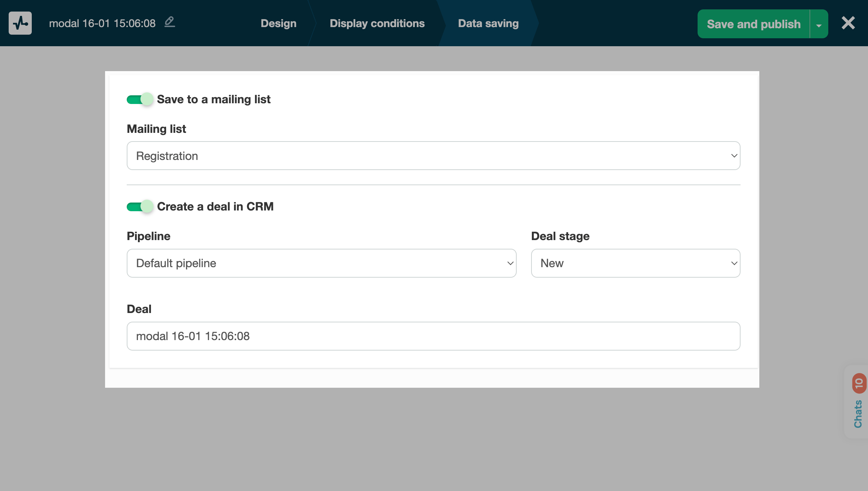Click the pencil edit name icon

coord(169,22)
